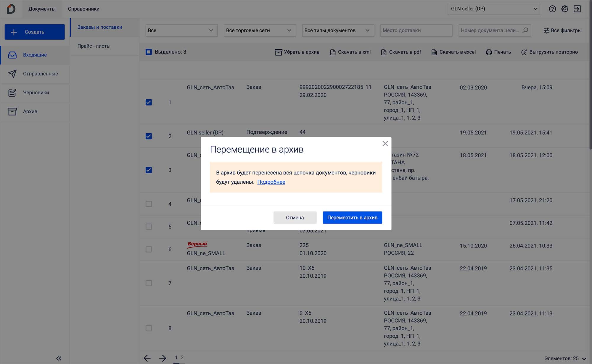Click the Верный brand logo in row 6
The width and height of the screenshot is (592, 364).
(197, 244)
